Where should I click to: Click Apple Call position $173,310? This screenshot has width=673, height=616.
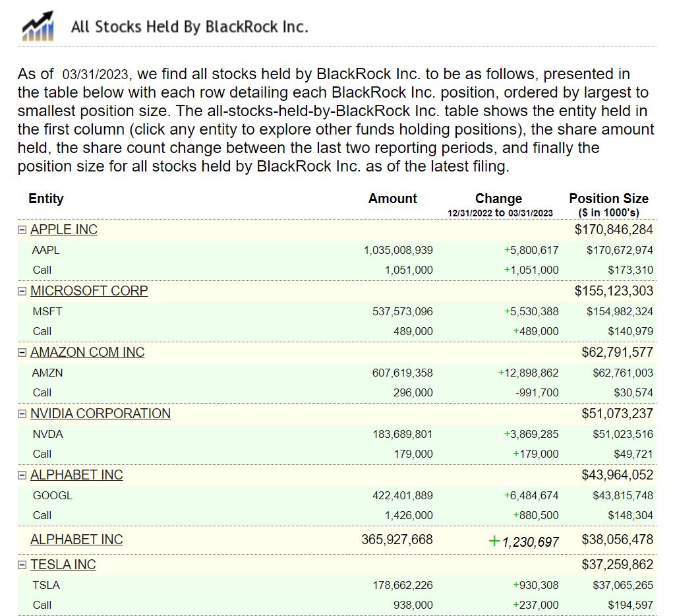(631, 270)
